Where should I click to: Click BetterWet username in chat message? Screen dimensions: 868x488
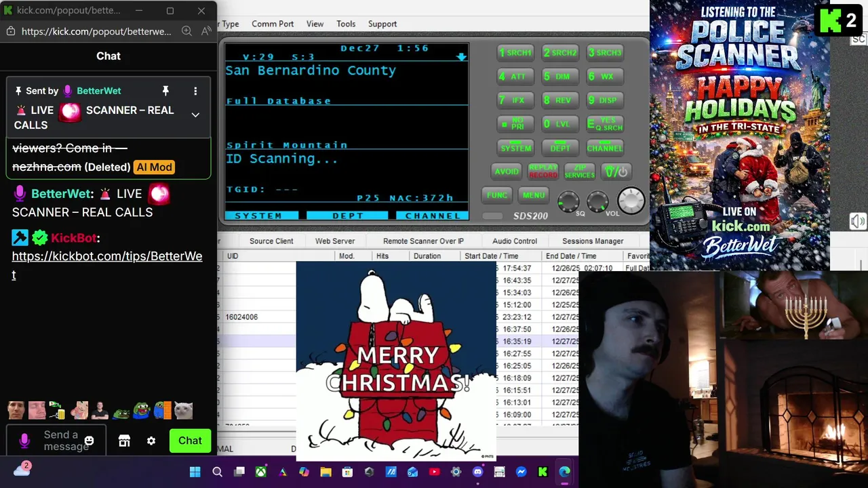[61, 194]
